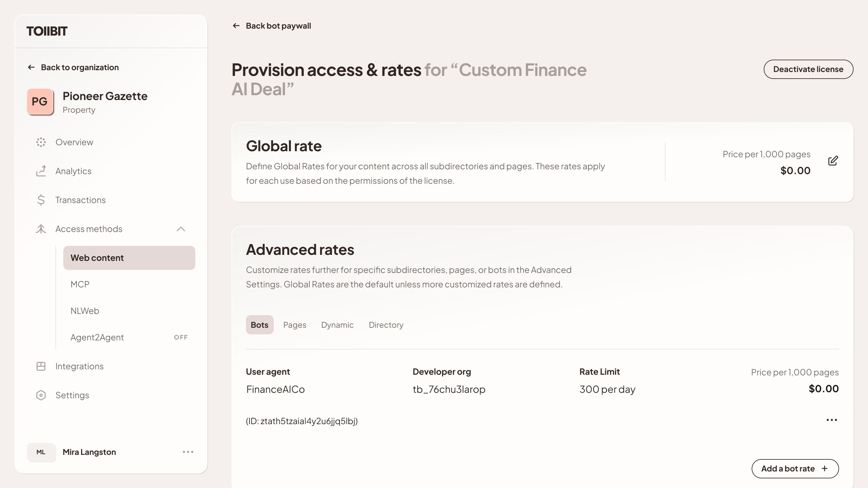Open Mira Langston's account options menu
868x488 pixels.
(x=187, y=452)
